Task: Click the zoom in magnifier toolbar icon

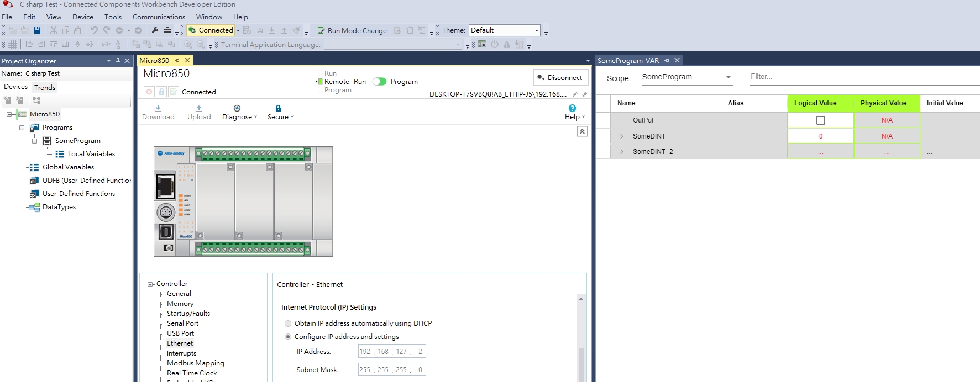Action: tap(188, 44)
